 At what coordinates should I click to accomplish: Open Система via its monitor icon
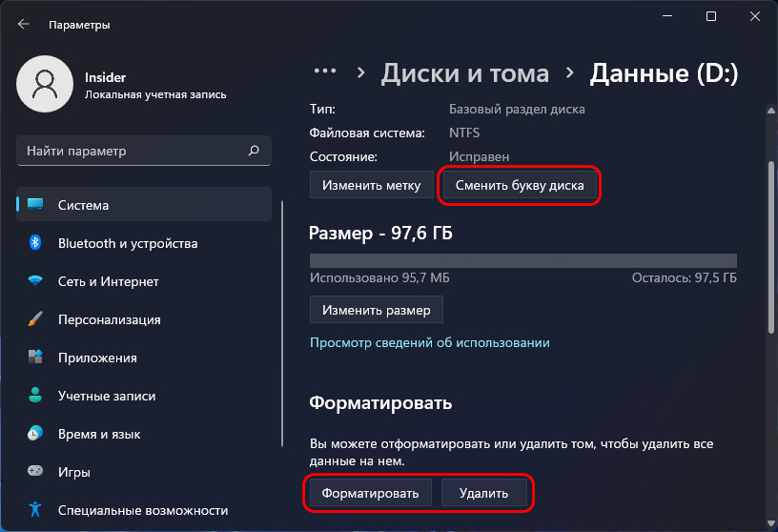tap(35, 204)
